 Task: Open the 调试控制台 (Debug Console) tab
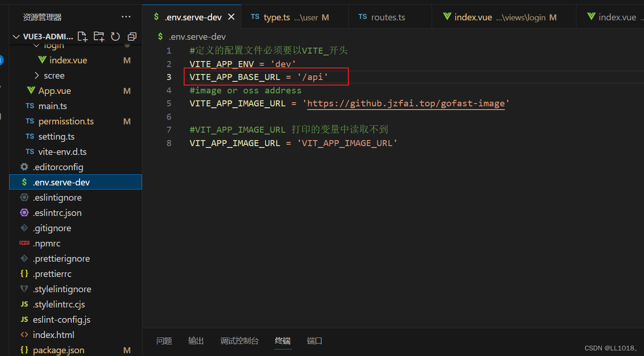(x=240, y=341)
